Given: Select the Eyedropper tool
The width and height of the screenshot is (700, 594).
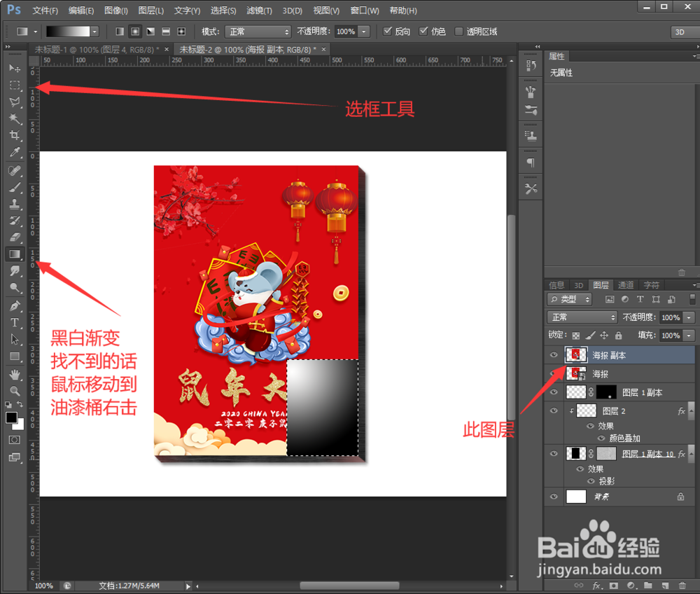Looking at the screenshot, I should point(15,152).
